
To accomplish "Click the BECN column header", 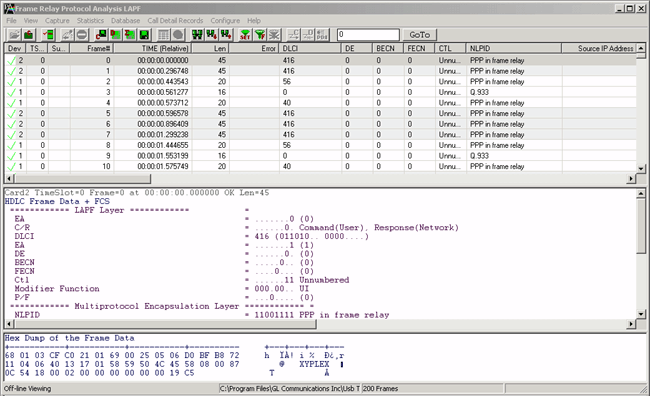I will [388, 49].
